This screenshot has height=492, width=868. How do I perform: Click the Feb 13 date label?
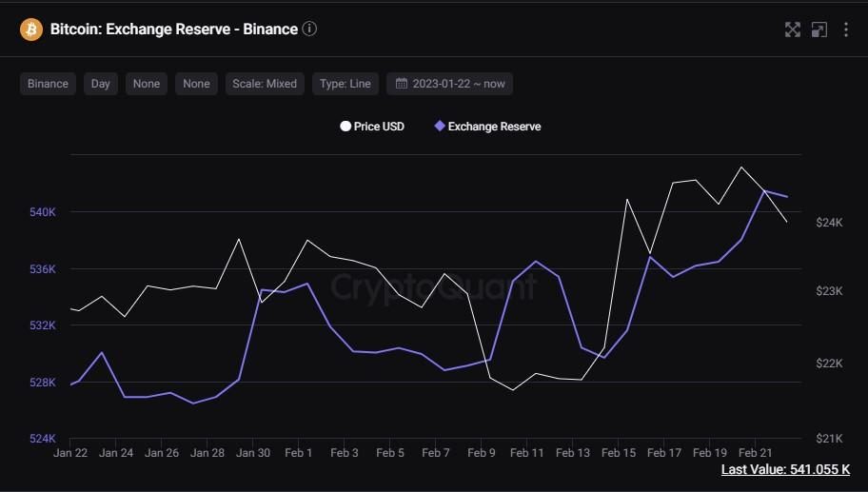click(x=572, y=453)
